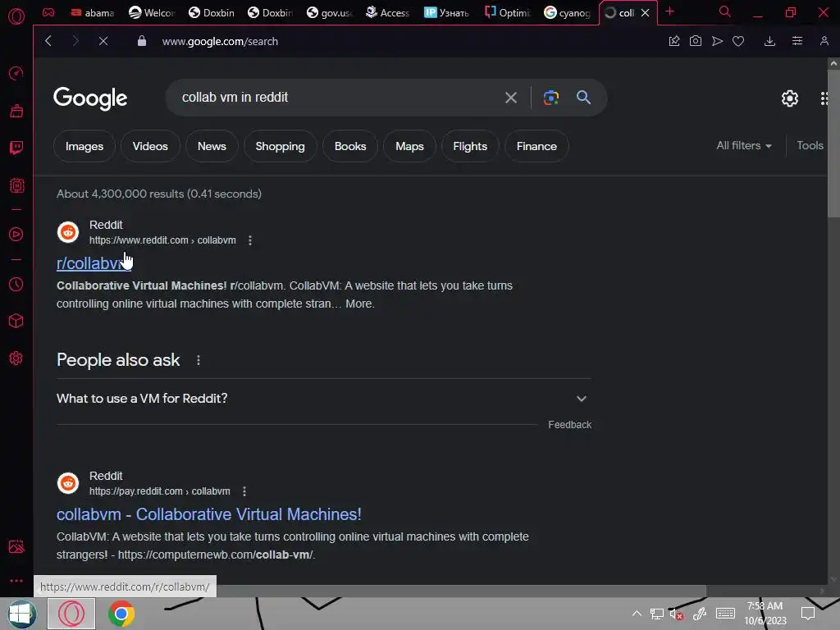Image resolution: width=840 pixels, height=630 pixels.
Task: Open the Player icon in sidebar
Action: 16,234
